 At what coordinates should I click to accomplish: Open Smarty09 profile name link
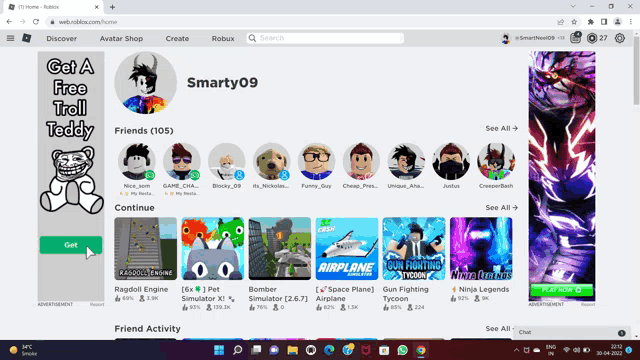(222, 82)
